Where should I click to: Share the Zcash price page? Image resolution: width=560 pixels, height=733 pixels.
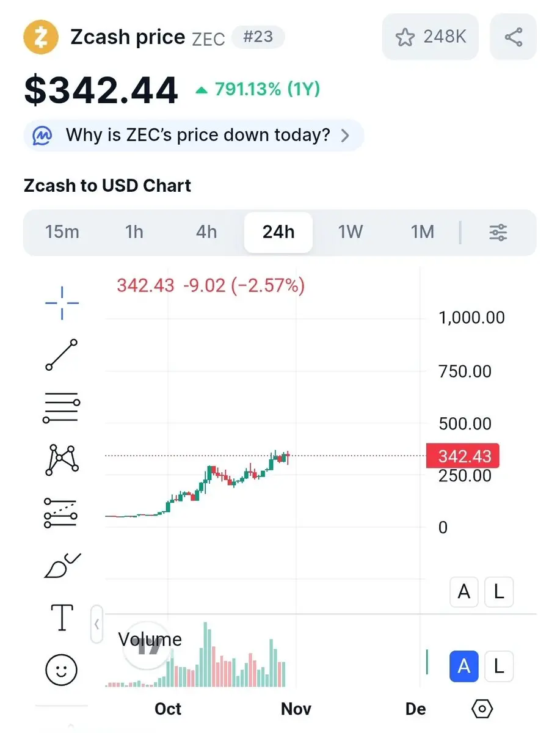[x=513, y=37]
